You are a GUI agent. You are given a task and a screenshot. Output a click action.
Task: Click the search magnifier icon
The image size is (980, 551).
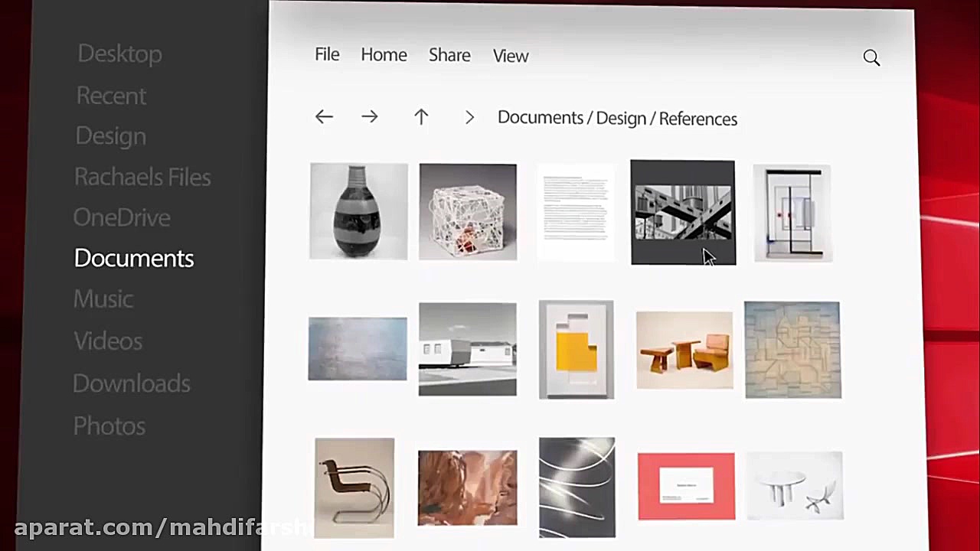point(871,57)
